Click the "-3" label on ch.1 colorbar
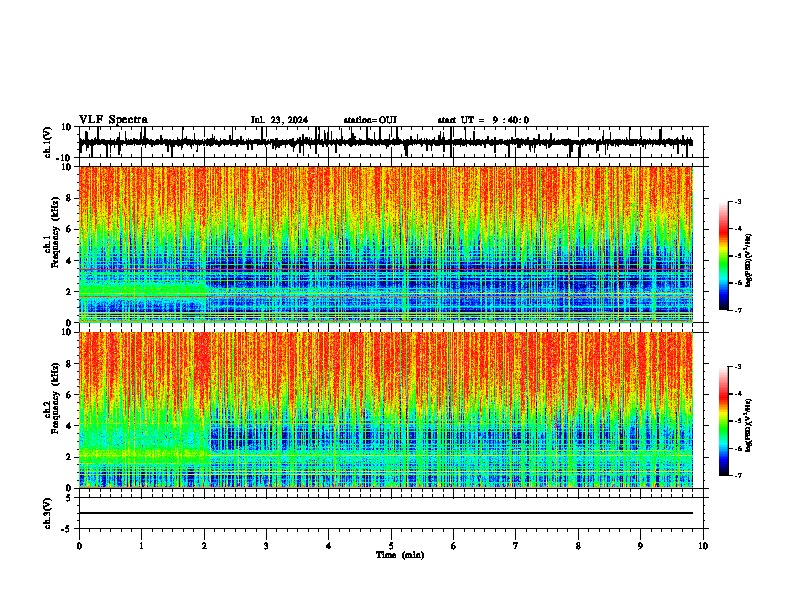792x612 pixels. (x=737, y=201)
